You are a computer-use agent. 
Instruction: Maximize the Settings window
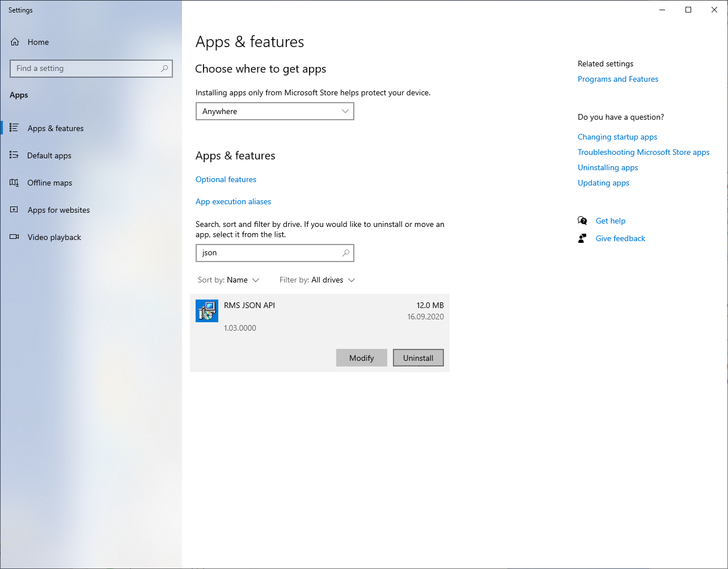[688, 10]
